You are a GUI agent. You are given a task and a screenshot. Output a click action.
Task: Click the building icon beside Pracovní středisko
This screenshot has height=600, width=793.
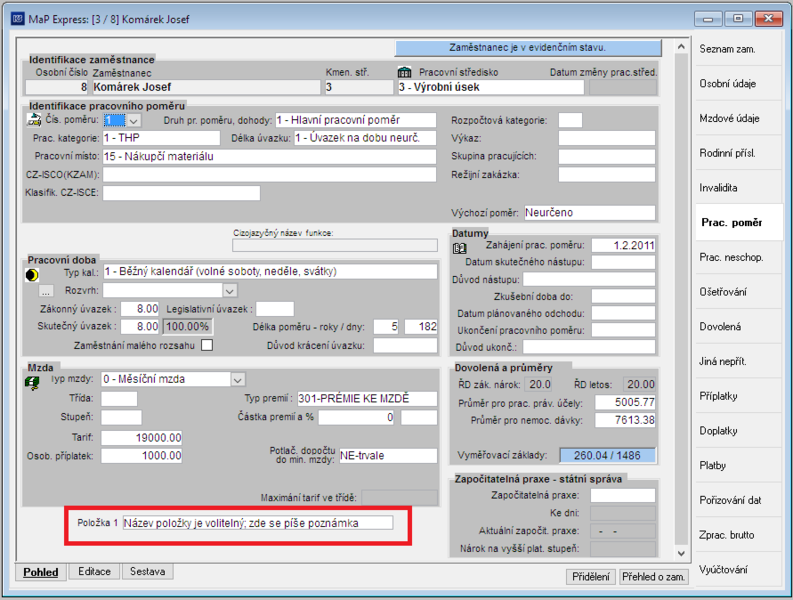click(x=404, y=72)
